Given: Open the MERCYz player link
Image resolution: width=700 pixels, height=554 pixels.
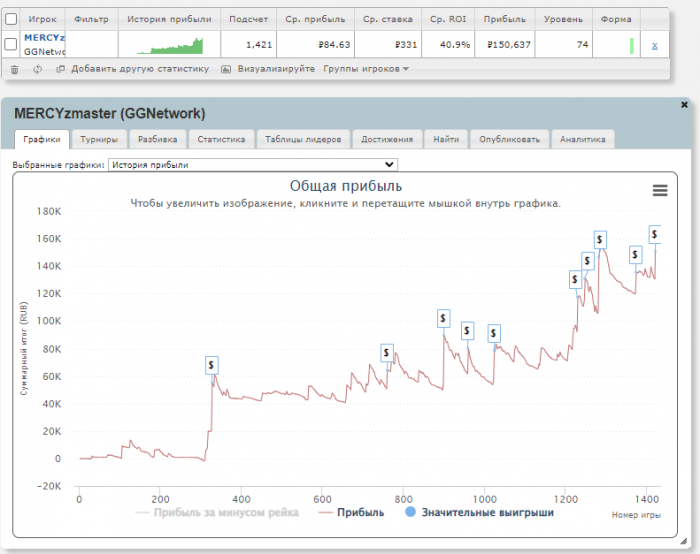Looking at the screenshot, I should (x=44, y=38).
